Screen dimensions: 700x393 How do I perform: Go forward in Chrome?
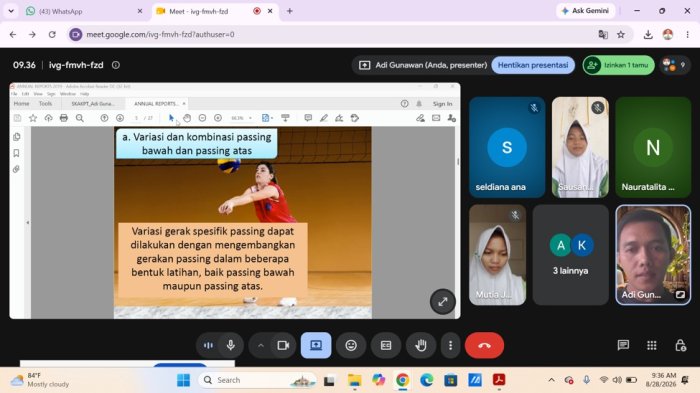point(32,34)
